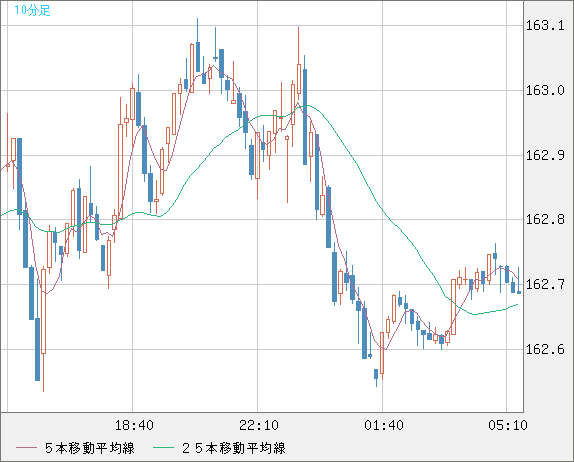This screenshot has height=462, width=574.
Task: Click the 162.9 price axis label
Action: [545, 155]
